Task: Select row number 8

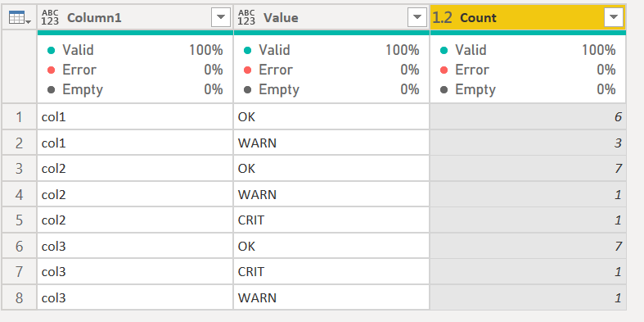Action: point(20,297)
